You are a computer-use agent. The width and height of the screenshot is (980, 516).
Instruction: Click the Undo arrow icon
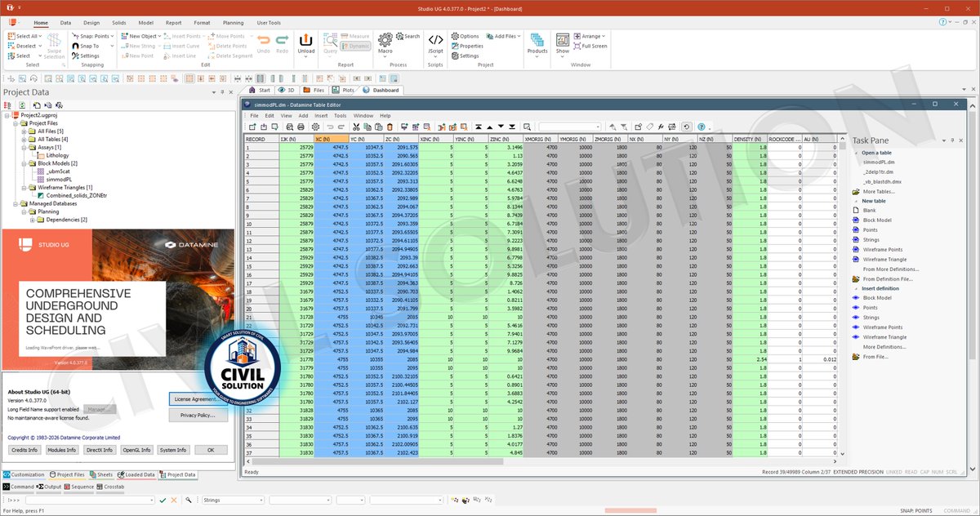(264, 39)
